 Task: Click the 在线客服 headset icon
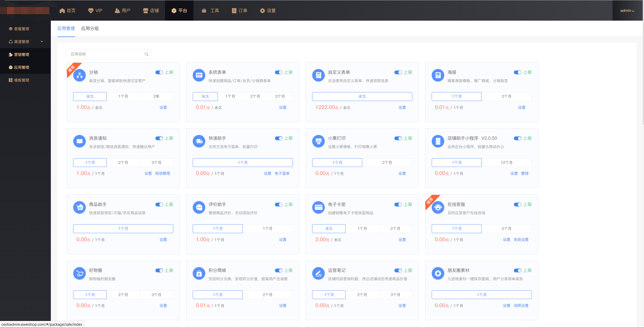point(438,207)
